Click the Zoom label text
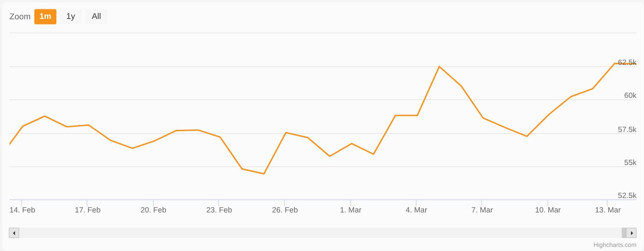The height and width of the screenshot is (251, 644). (20, 17)
